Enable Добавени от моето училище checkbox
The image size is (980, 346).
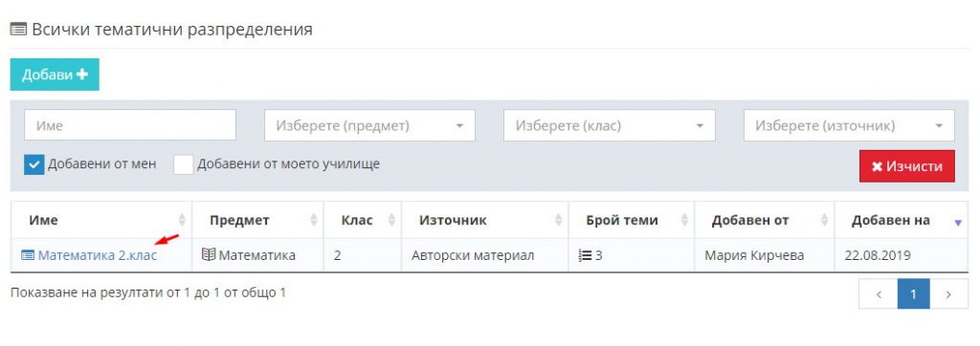183,165
